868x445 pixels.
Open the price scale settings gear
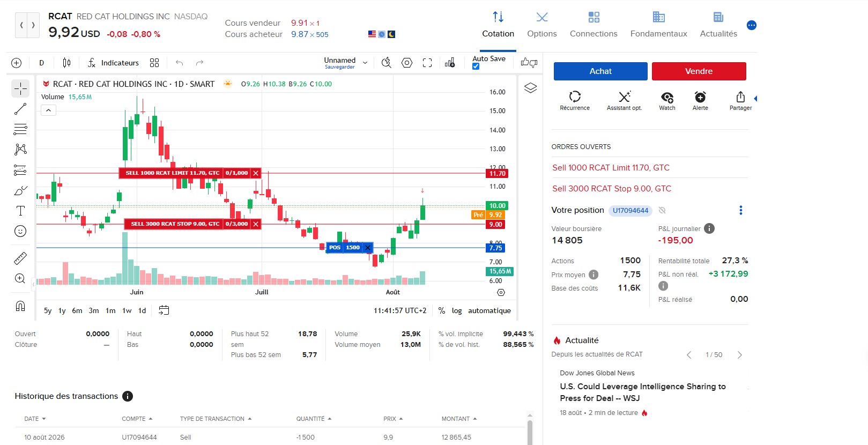coord(501,292)
